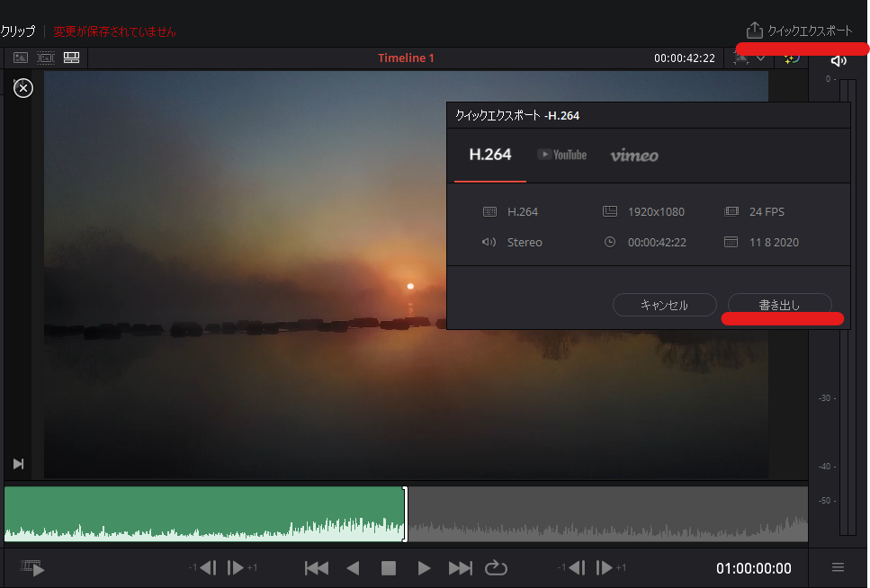870x588 pixels.
Task: Click the 変更が保存されていません unsaved notice
Action: coord(115,31)
